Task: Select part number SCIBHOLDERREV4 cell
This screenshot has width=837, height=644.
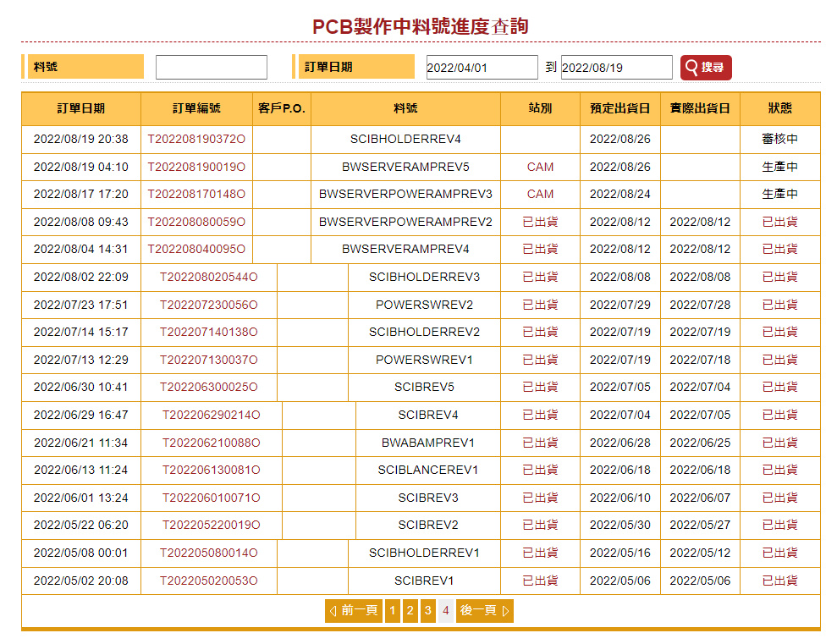Action: [x=405, y=140]
